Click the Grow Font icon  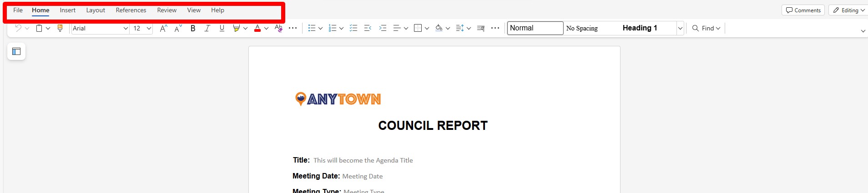point(163,28)
